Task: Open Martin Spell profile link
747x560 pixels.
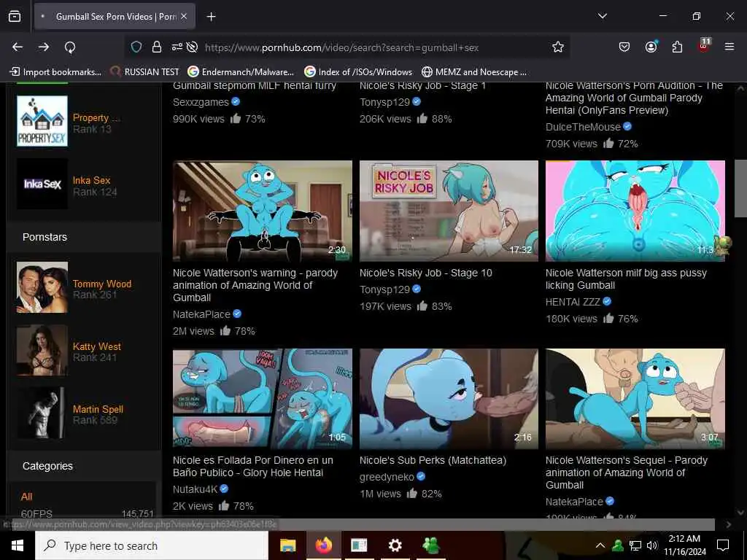Action: pos(98,409)
